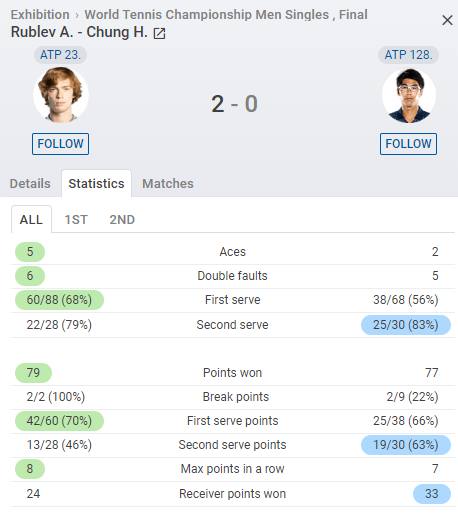Open Rublev's player photo
The width and height of the screenshot is (458, 515).
pyautogui.click(x=60, y=95)
